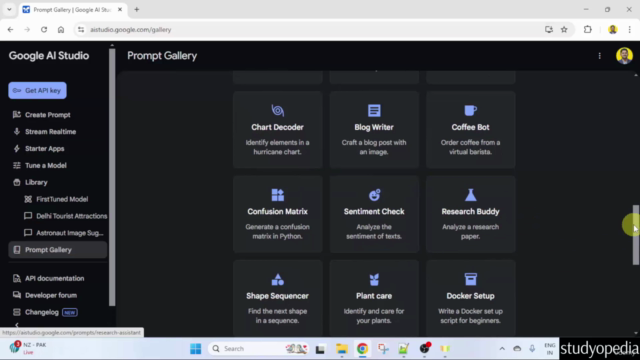Open the Chrome extensions puzzle icon
The width and height of the screenshot is (640, 360).
point(588,29)
